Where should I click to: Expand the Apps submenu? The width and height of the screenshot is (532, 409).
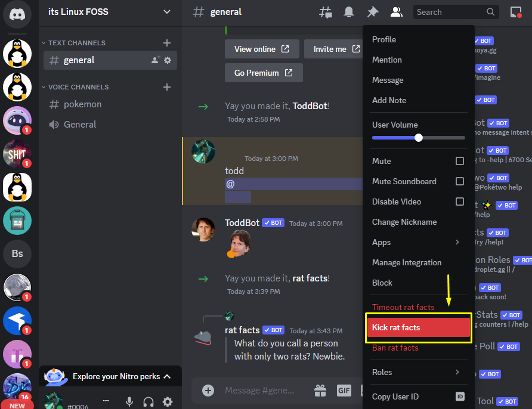coord(418,242)
